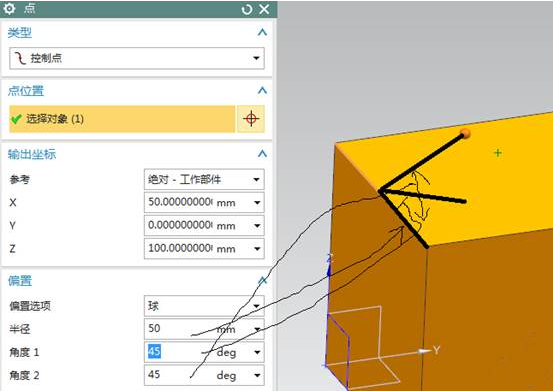
Task: Open the dialog settings gear icon
Action: point(9,8)
